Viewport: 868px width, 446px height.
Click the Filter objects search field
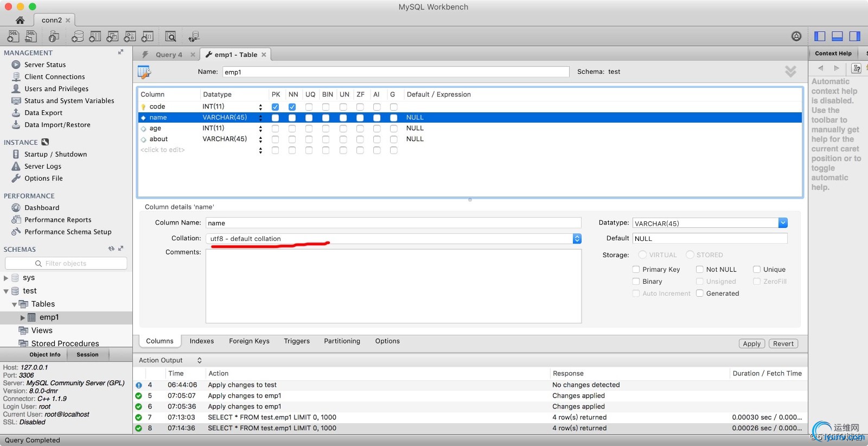pyautogui.click(x=66, y=263)
